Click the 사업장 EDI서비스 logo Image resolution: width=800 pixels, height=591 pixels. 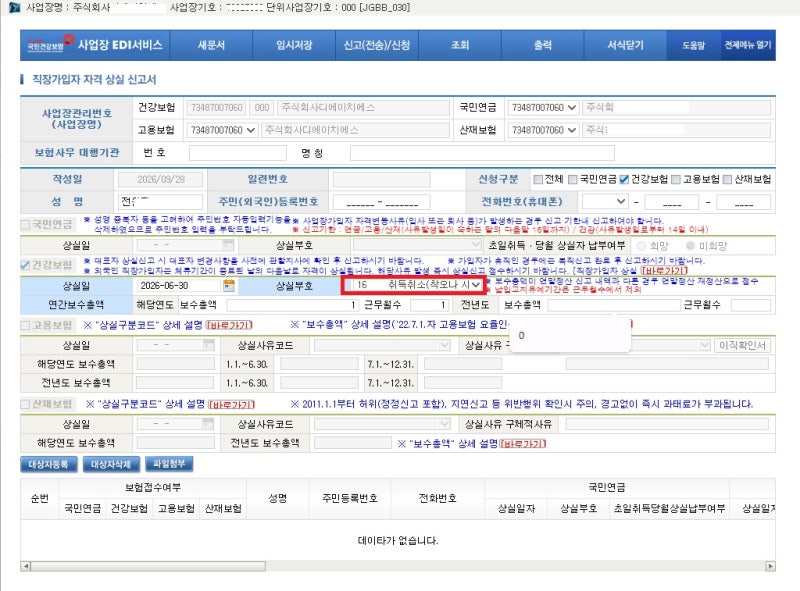tap(95, 44)
